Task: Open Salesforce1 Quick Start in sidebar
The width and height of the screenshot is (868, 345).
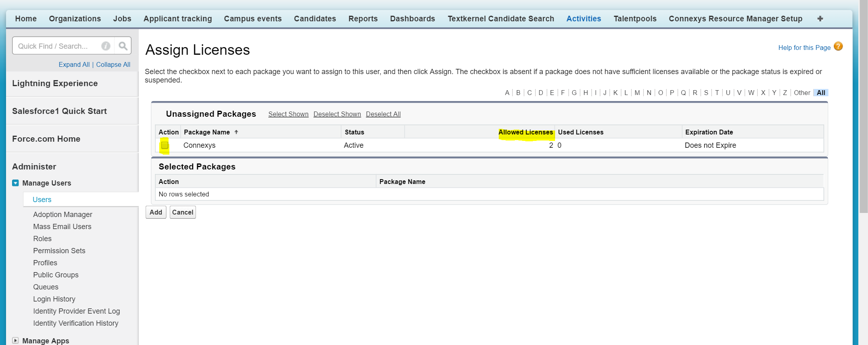Action: 60,111
